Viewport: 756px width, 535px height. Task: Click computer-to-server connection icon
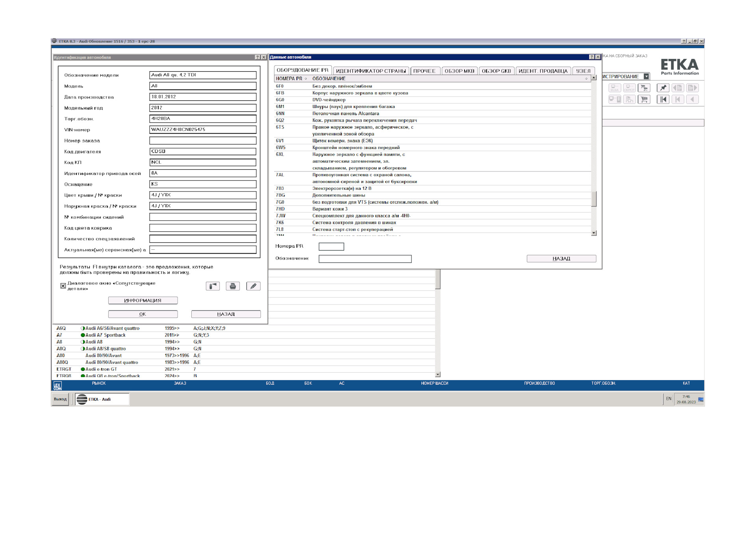point(615,99)
